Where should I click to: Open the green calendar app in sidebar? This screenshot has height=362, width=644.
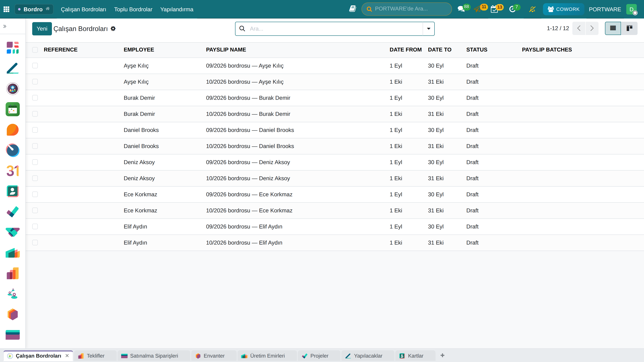pos(12,109)
